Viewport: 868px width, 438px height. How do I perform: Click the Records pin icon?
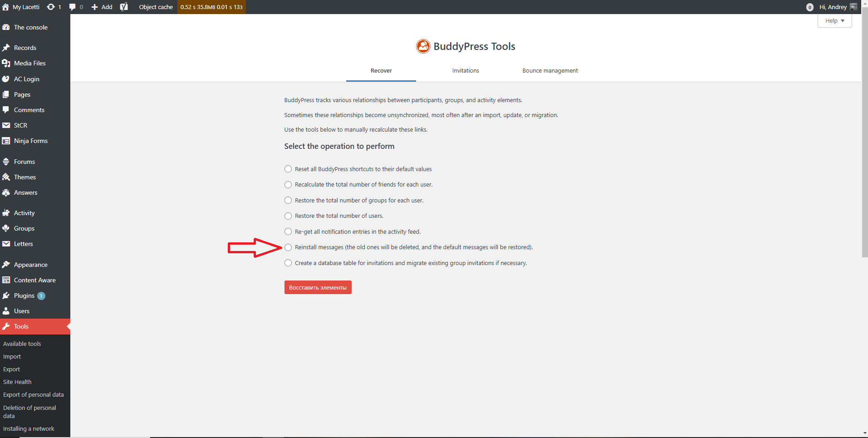tap(6, 48)
